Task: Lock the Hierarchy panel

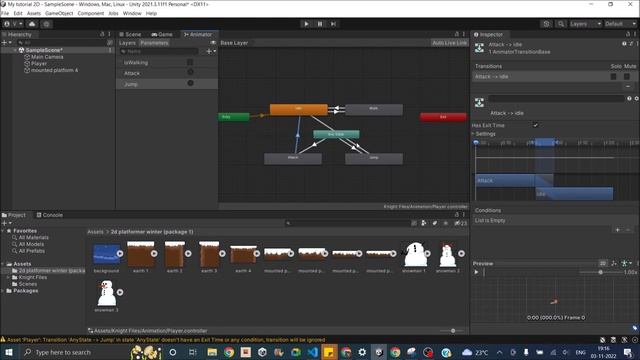Action: point(102,35)
